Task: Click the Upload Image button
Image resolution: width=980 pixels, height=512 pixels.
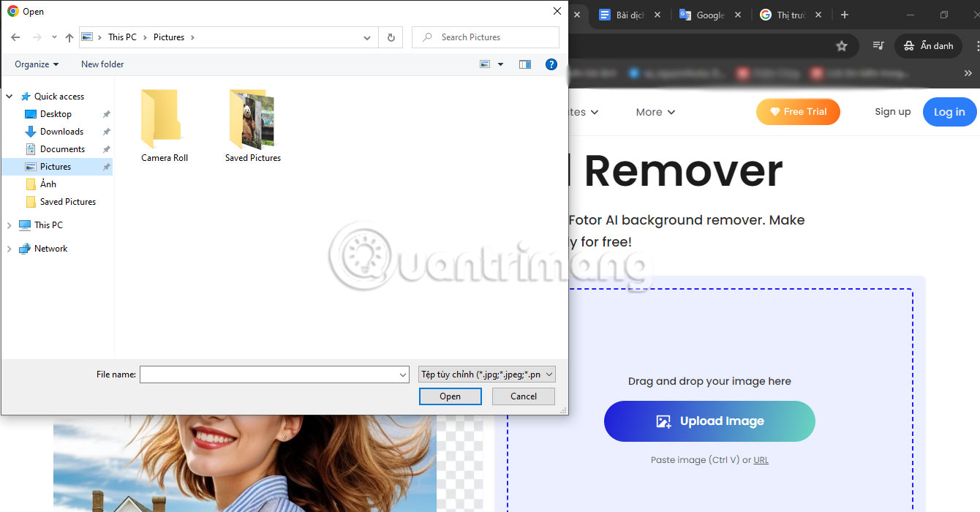Action: [x=709, y=421]
